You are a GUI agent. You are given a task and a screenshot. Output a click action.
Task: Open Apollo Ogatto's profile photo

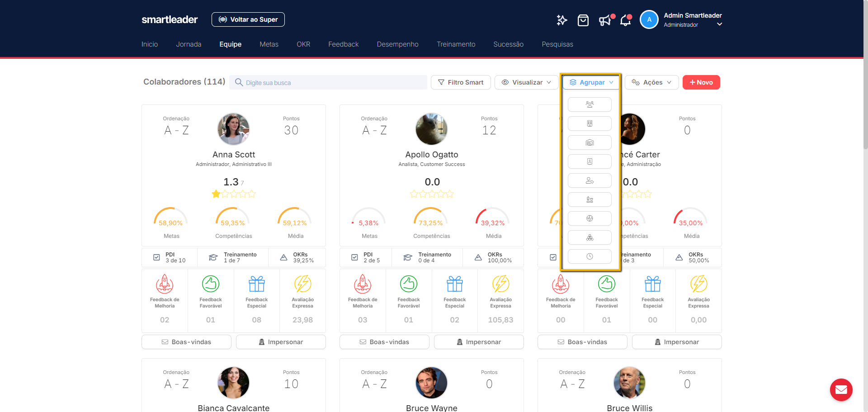point(432,129)
